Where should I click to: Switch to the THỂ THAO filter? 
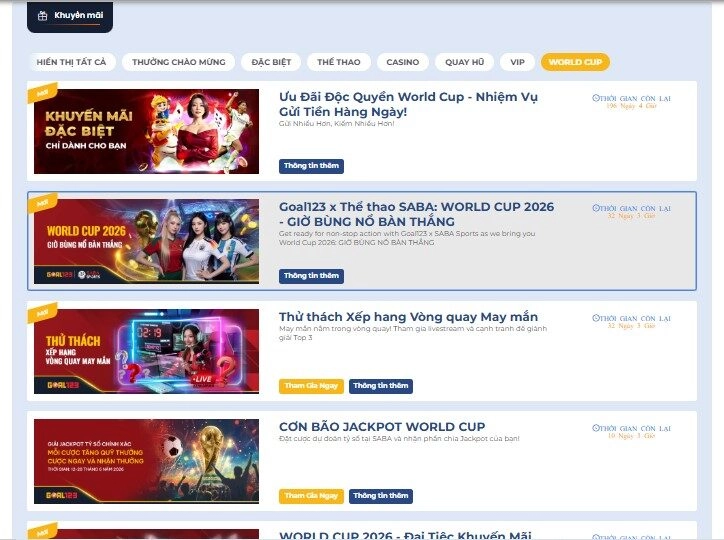coord(338,62)
